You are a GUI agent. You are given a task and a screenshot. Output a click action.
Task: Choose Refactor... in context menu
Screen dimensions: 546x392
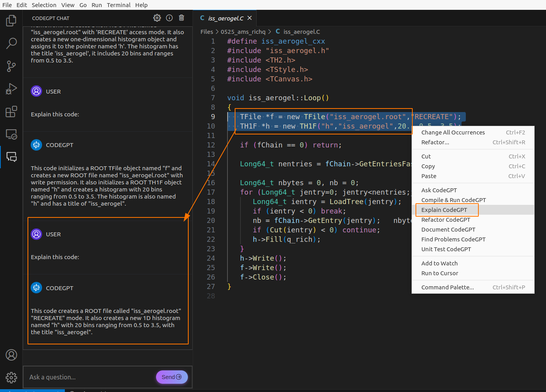coord(473,142)
